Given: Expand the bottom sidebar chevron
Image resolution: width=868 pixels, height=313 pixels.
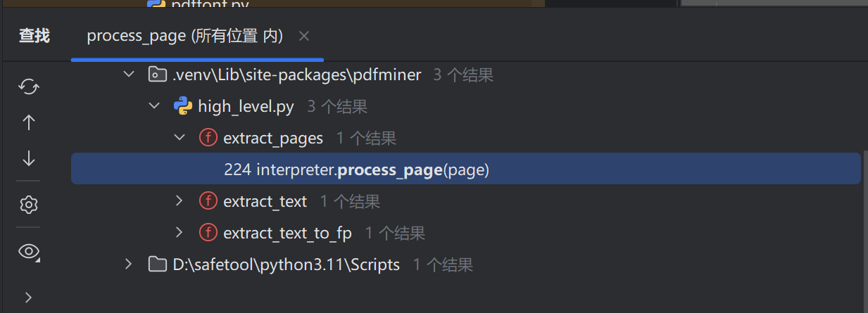Looking at the screenshot, I should pos(29,298).
